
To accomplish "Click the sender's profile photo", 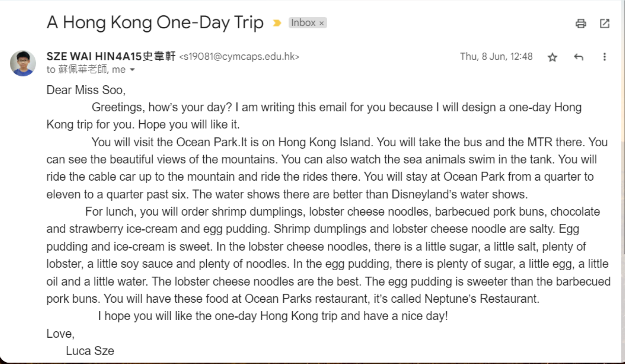I will 23,63.
